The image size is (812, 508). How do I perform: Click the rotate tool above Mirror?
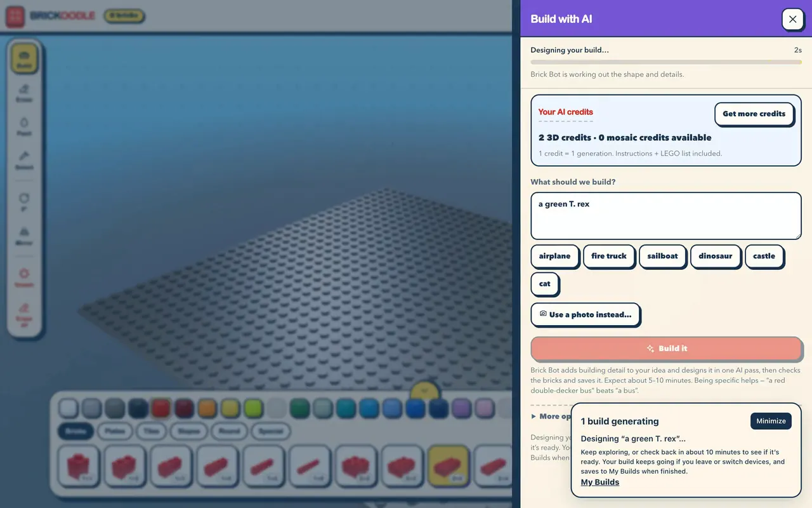tap(24, 202)
